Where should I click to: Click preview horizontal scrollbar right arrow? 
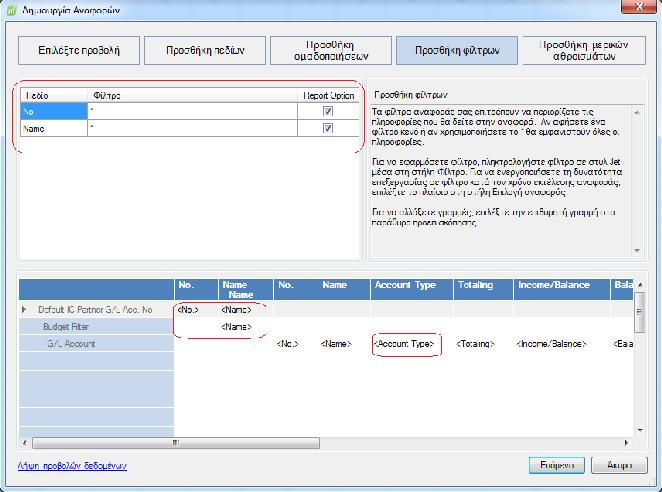point(627,443)
